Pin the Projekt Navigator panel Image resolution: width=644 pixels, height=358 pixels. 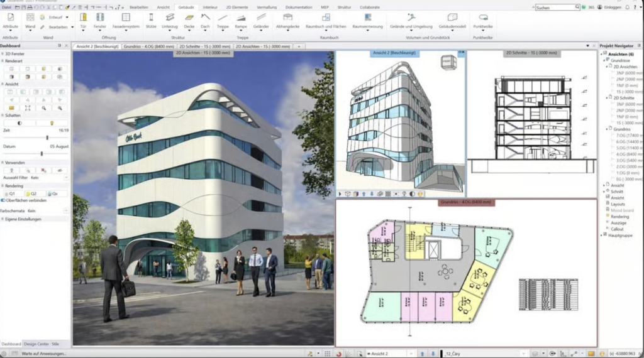(639, 45)
